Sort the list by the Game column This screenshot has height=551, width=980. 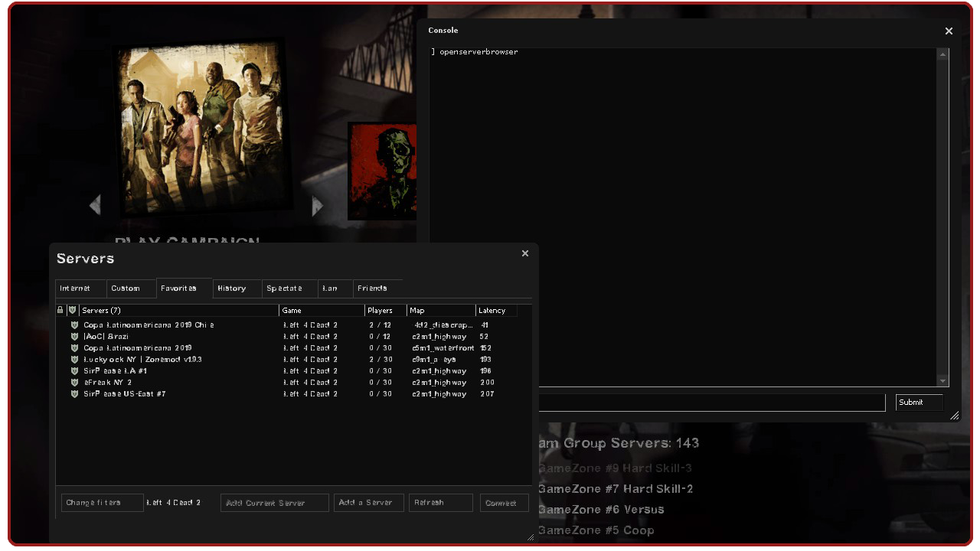322,310
